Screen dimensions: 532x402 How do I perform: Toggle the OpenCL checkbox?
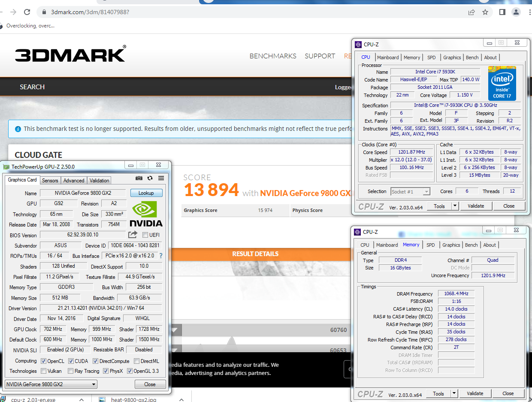coord(43,361)
